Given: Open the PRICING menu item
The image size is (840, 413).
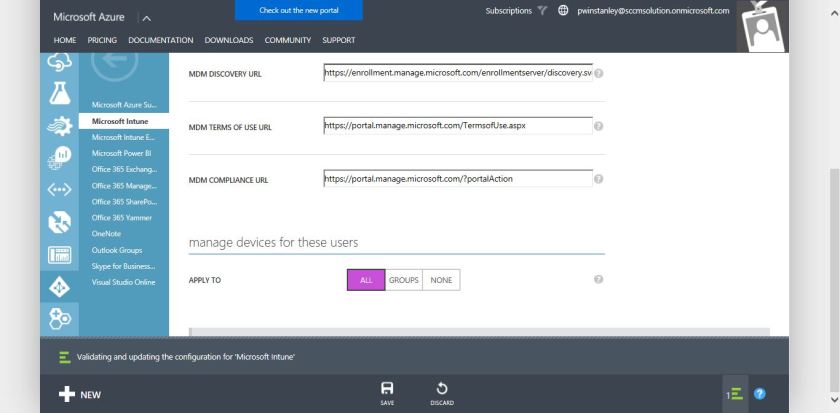Looking at the screenshot, I should pos(102,40).
